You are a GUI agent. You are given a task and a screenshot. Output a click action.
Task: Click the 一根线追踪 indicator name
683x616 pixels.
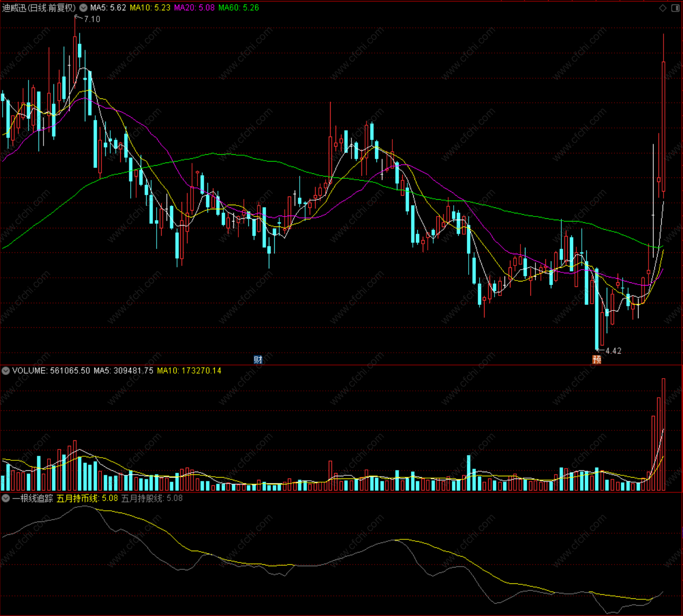pyautogui.click(x=33, y=498)
